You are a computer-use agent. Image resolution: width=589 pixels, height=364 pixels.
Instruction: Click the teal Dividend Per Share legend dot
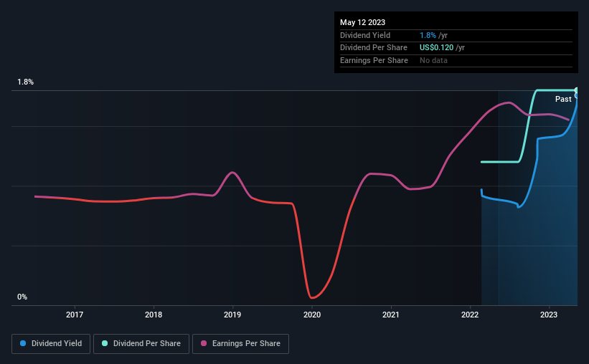[x=105, y=343]
